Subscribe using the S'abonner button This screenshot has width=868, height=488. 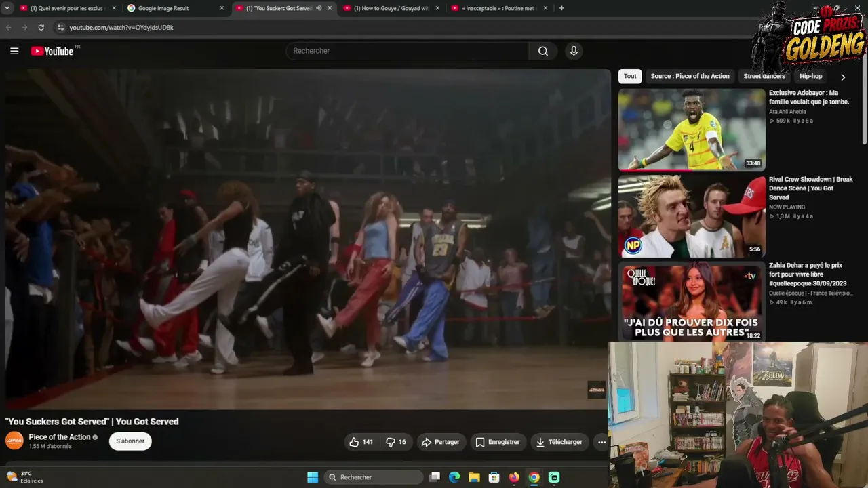(130, 441)
